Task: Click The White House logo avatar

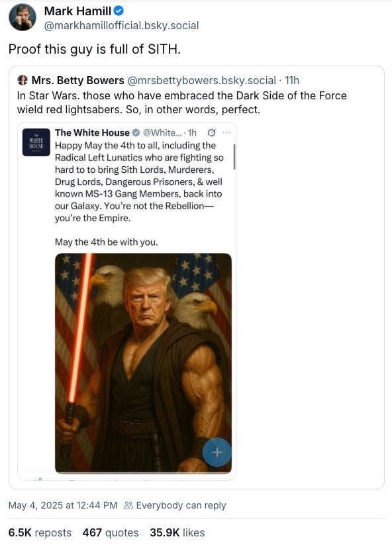Action: click(36, 142)
